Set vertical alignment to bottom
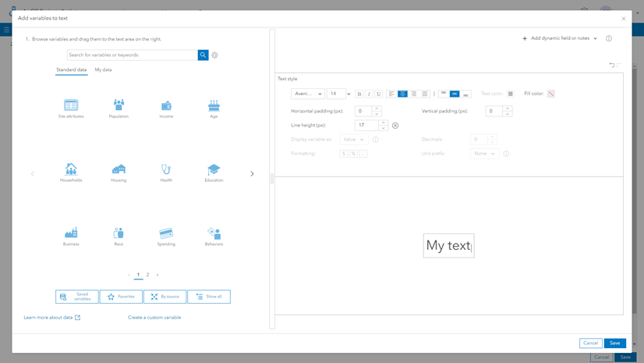This screenshot has width=644, height=363. [x=465, y=94]
